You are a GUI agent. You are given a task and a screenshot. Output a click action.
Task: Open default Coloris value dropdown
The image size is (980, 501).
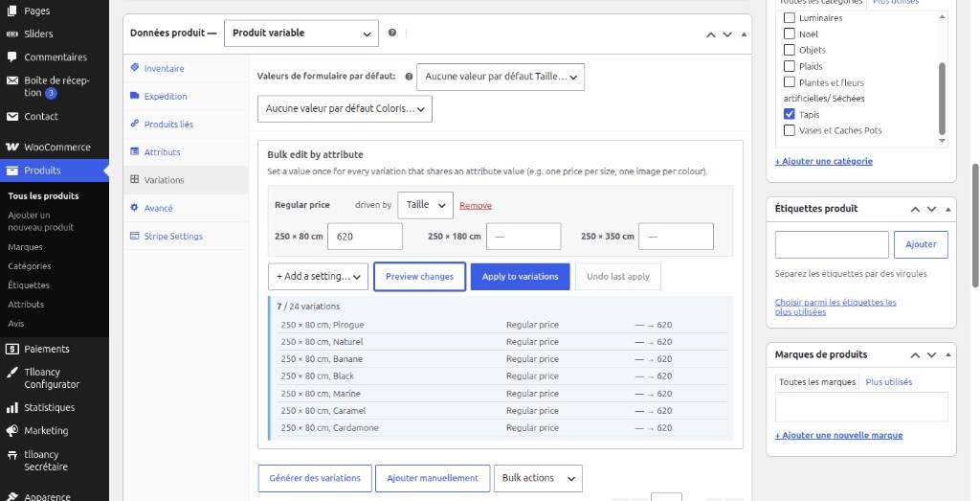coord(345,109)
